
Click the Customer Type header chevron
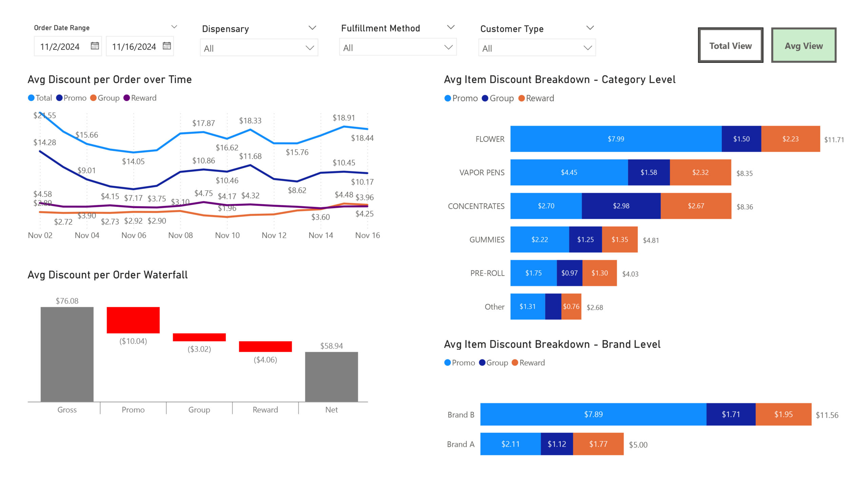(x=590, y=27)
